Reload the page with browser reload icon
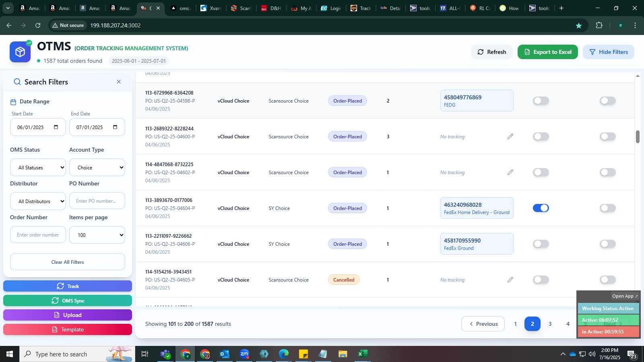644x362 pixels. (x=38, y=25)
